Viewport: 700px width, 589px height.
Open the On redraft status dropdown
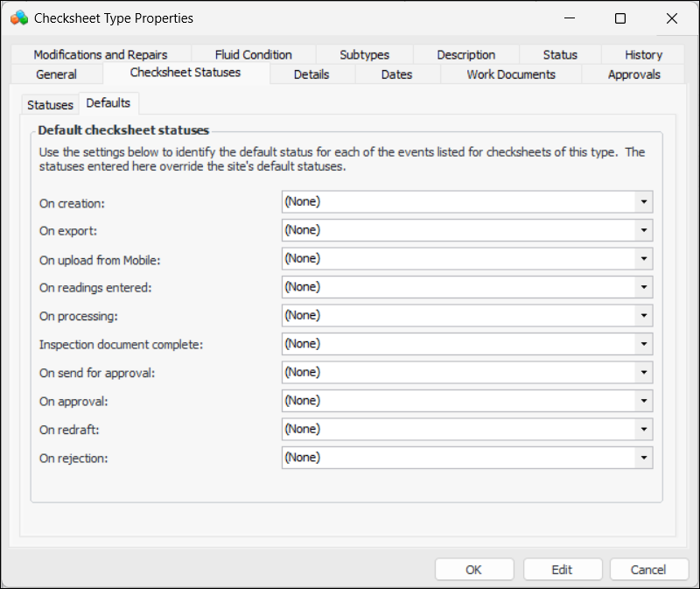pos(643,429)
